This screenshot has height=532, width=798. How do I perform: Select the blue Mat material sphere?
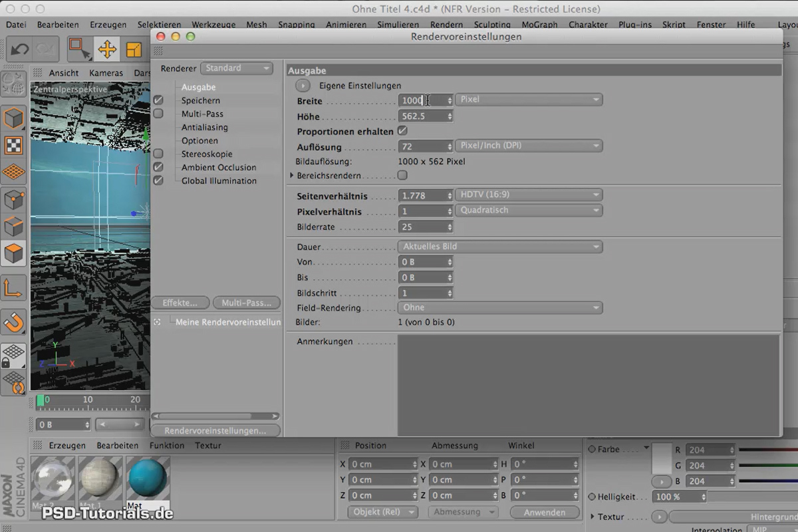pyautogui.click(x=148, y=479)
